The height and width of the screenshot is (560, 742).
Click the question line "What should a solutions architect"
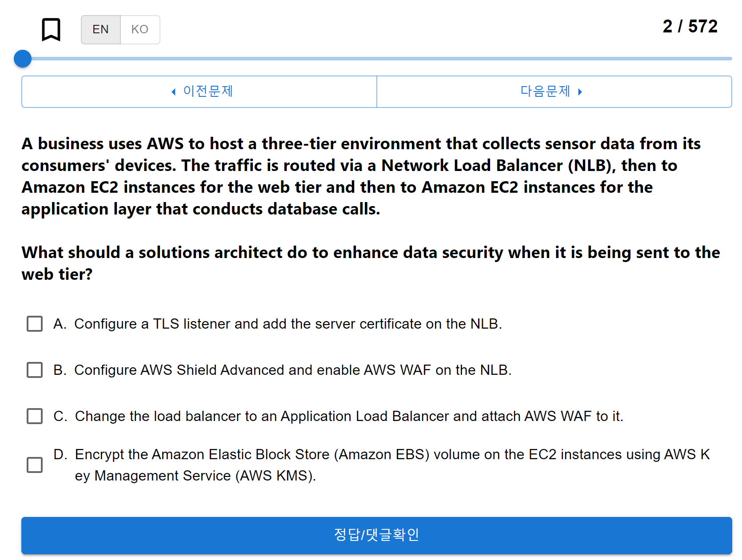(x=371, y=263)
